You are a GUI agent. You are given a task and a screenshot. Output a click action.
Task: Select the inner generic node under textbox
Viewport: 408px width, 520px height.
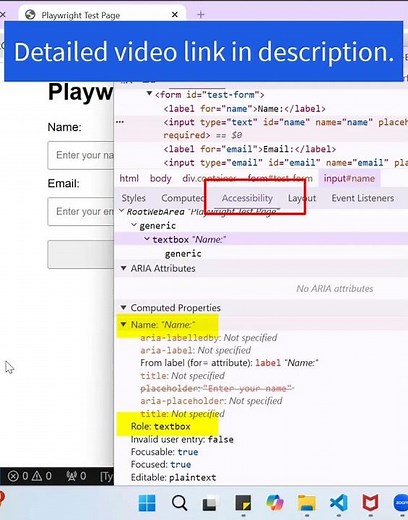click(x=183, y=254)
